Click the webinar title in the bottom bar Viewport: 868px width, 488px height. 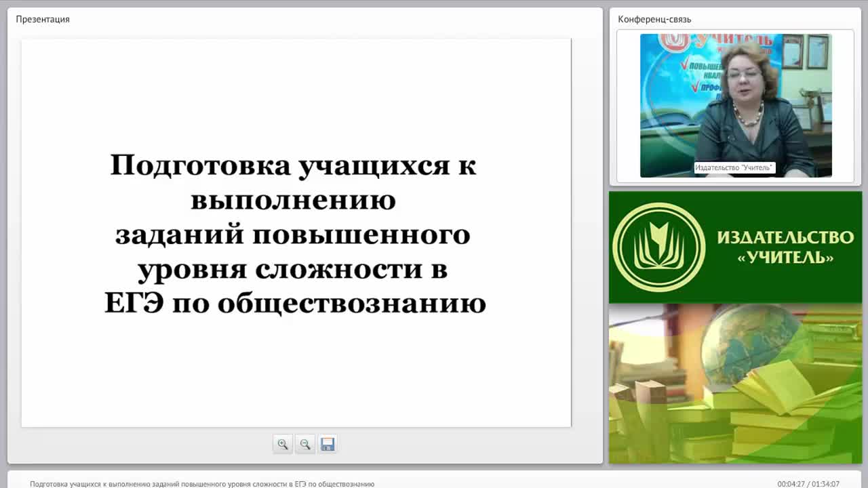[x=202, y=484]
